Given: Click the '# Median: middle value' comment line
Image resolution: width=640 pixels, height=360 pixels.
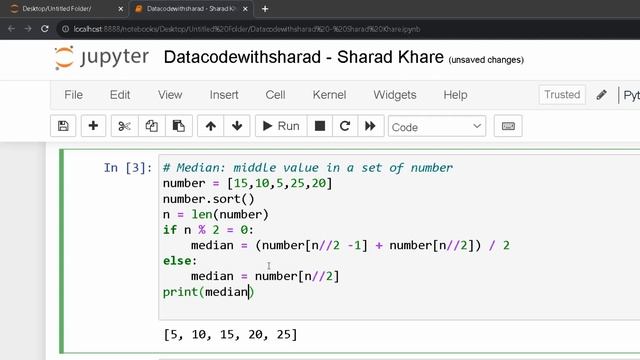Looking at the screenshot, I should [x=308, y=168].
